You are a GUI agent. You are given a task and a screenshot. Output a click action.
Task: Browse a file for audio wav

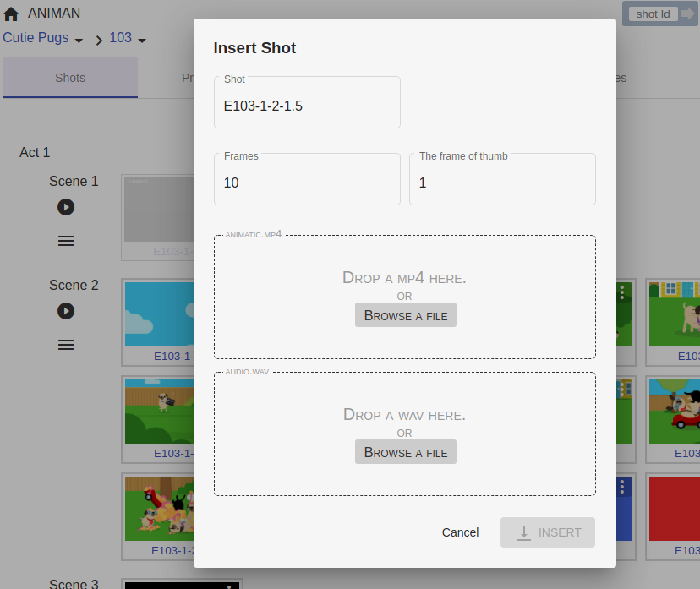click(406, 452)
